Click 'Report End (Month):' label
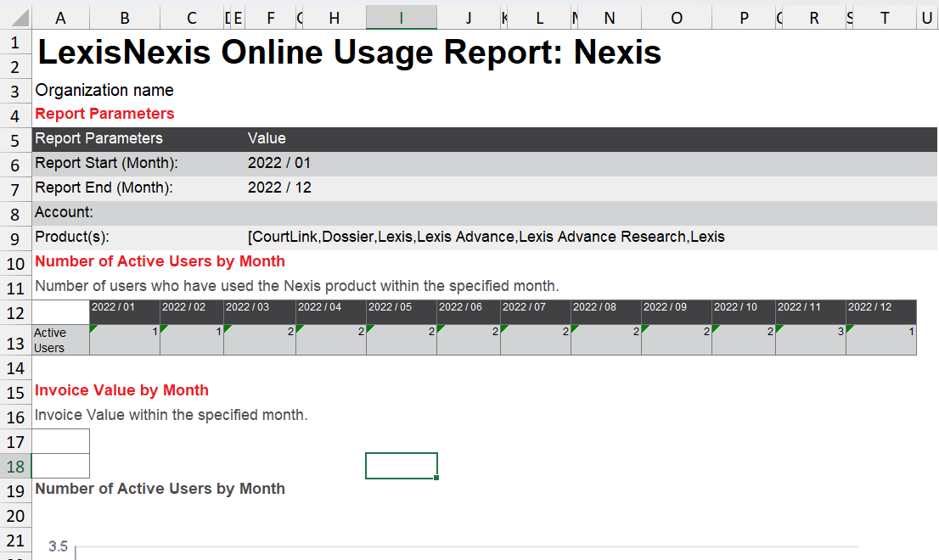 [104, 188]
